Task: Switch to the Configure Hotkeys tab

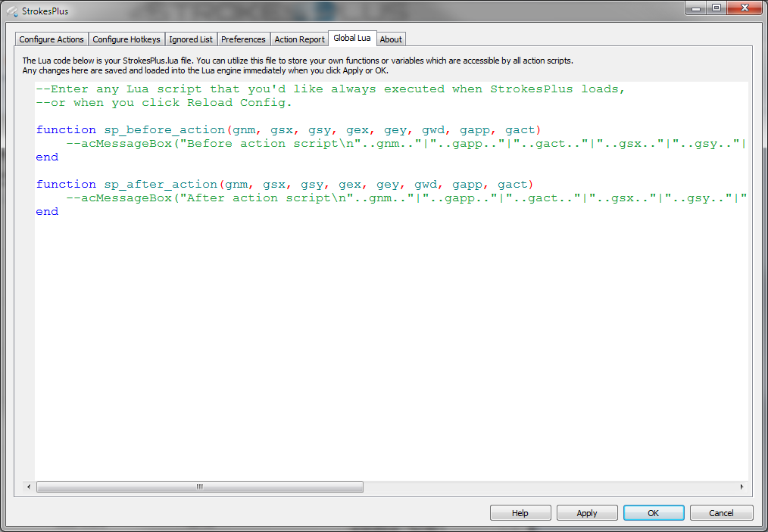Action: tap(126, 39)
